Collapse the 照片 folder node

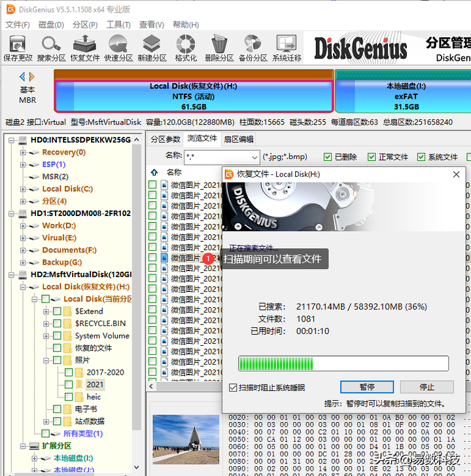[x=46, y=361]
